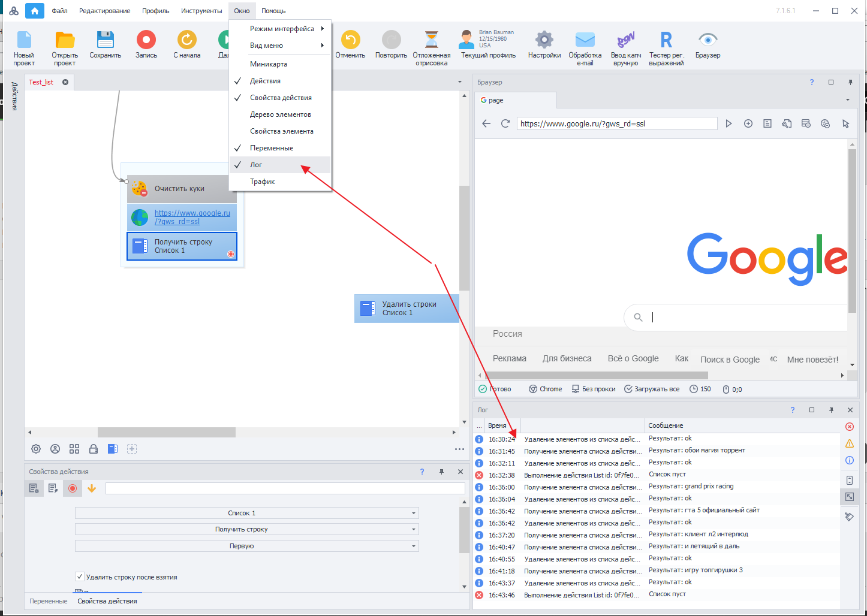Expand the Режим интерфейса submenu
The image size is (867, 616).
click(280, 29)
